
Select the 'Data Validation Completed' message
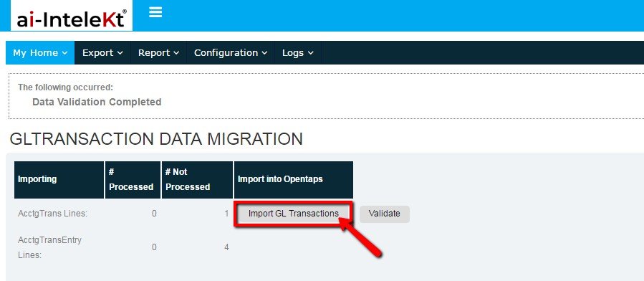pyautogui.click(x=97, y=102)
